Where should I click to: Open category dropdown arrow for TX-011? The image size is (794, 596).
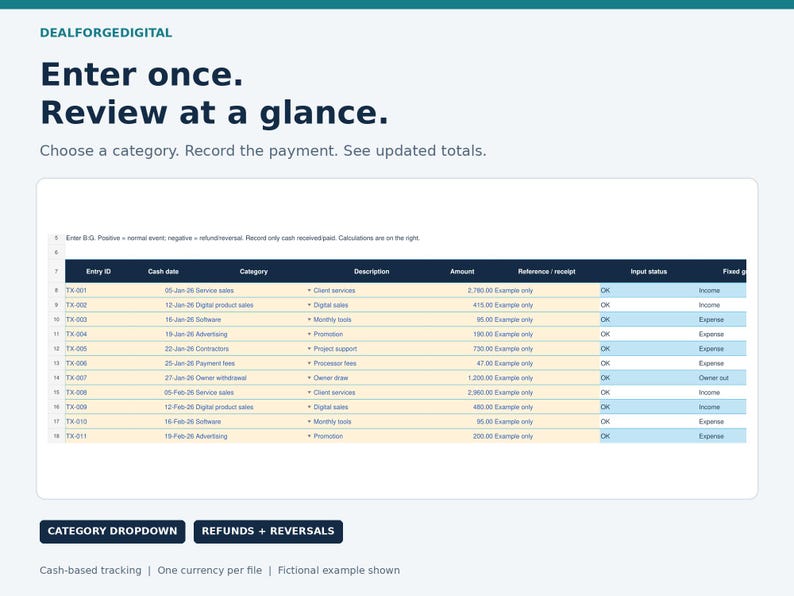(x=309, y=436)
